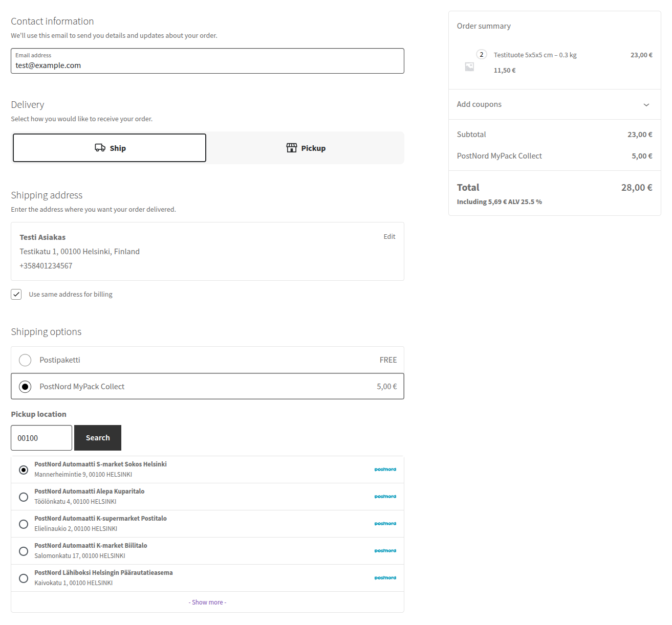This screenshot has height=625, width=672.
Task: Select PostNord MyPack Collect shipping radio
Action: click(x=25, y=387)
